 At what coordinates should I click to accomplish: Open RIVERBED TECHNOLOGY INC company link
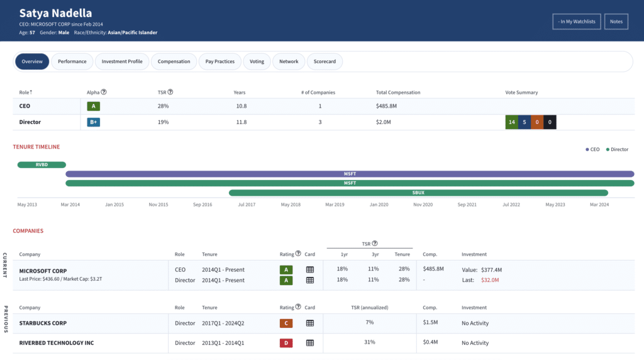pos(56,343)
